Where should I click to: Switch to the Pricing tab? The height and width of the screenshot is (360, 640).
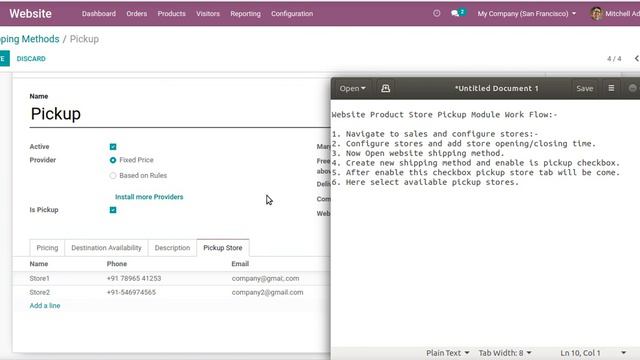47,248
